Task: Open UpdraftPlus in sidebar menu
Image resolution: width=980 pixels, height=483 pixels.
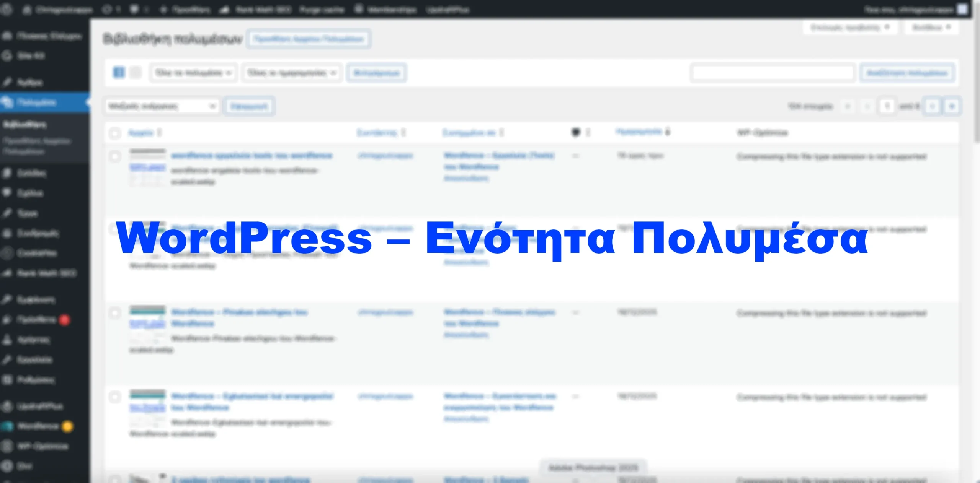Action: [40, 406]
